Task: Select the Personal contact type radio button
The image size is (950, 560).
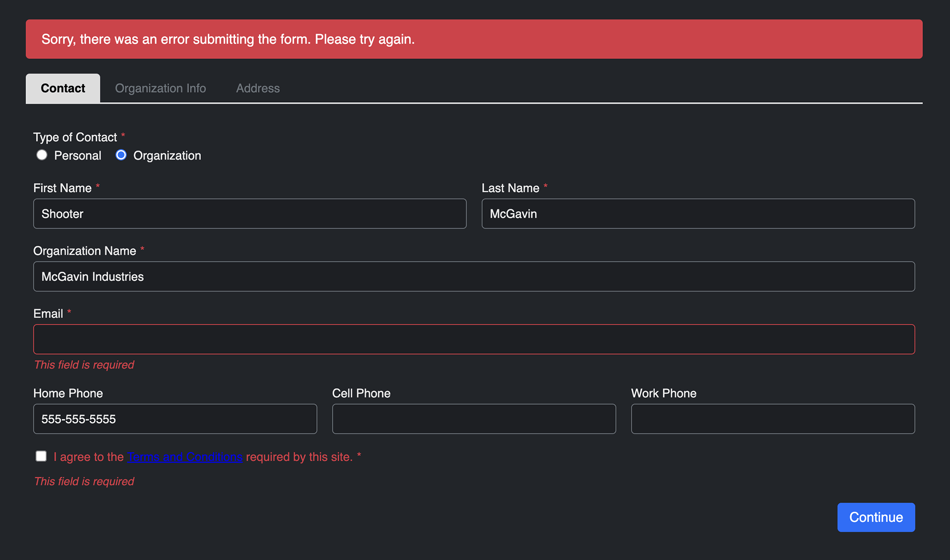Action: point(42,155)
